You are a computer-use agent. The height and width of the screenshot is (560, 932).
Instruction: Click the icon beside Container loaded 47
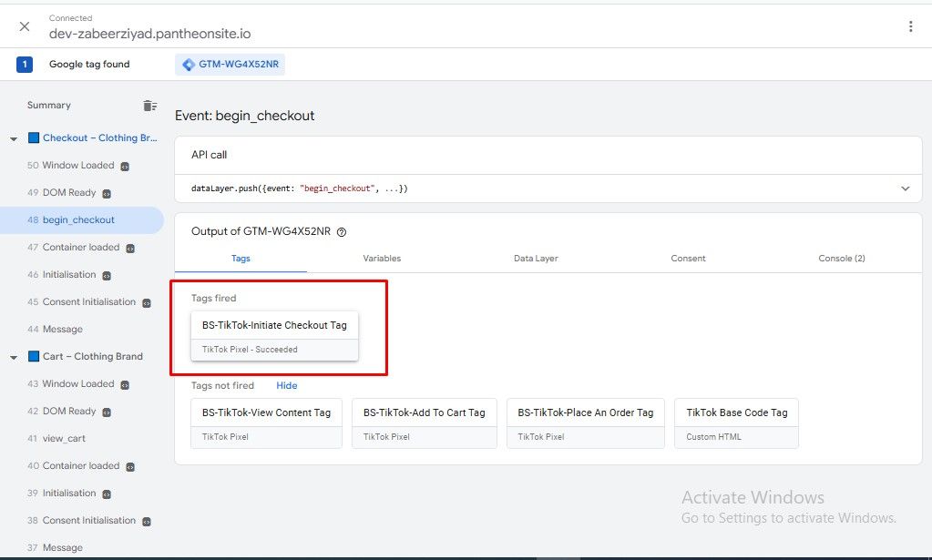click(x=130, y=249)
